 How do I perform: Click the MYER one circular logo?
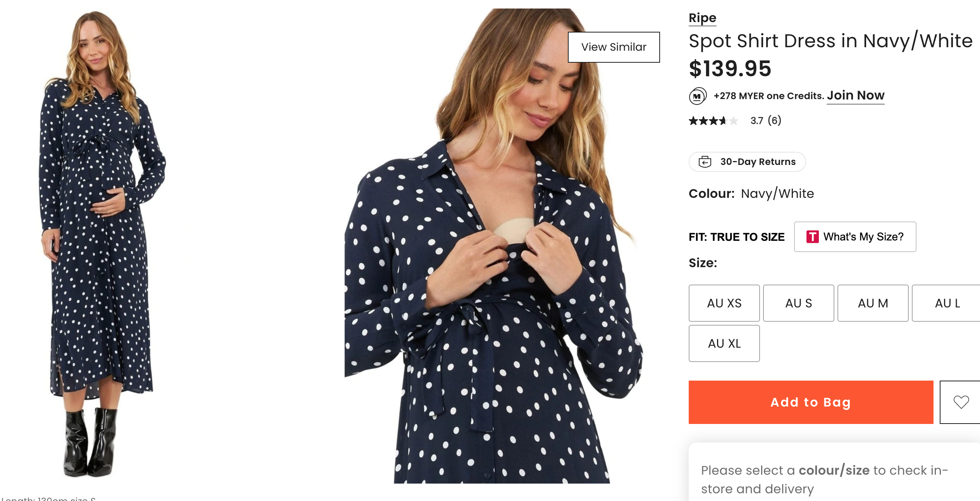coord(698,96)
